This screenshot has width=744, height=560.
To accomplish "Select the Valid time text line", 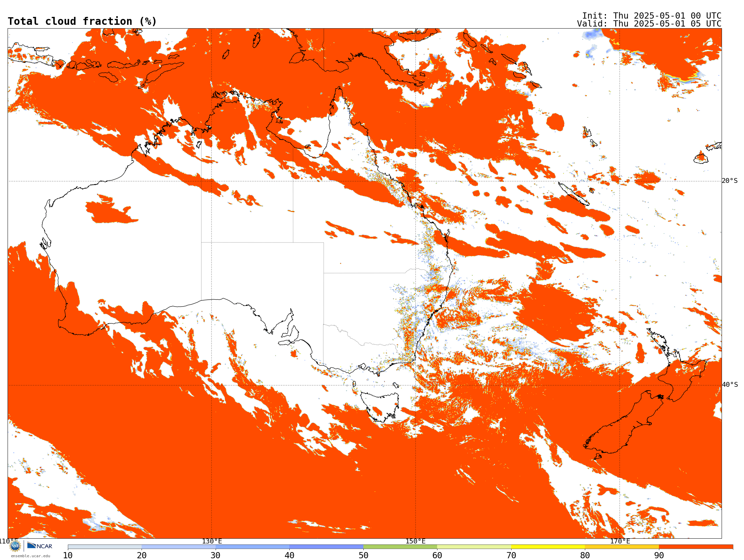I will tap(649, 24).
